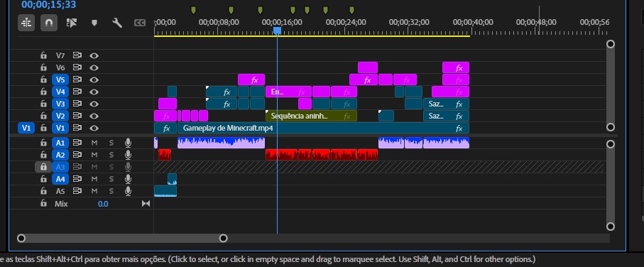Toggle V1 source patching button
The height and width of the screenshot is (267, 644).
(x=26, y=128)
